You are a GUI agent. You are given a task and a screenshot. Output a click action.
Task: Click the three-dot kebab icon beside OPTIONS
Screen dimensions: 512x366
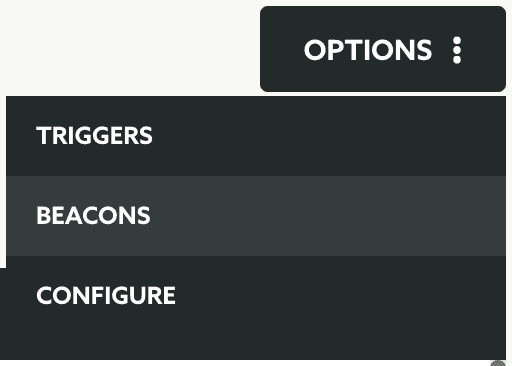(457, 50)
